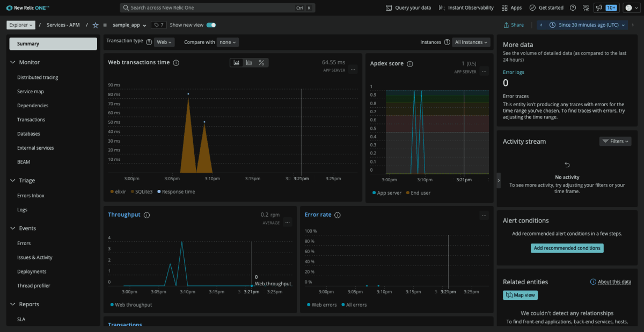Click the New Relic One logo
644x332 pixels.
point(28,8)
